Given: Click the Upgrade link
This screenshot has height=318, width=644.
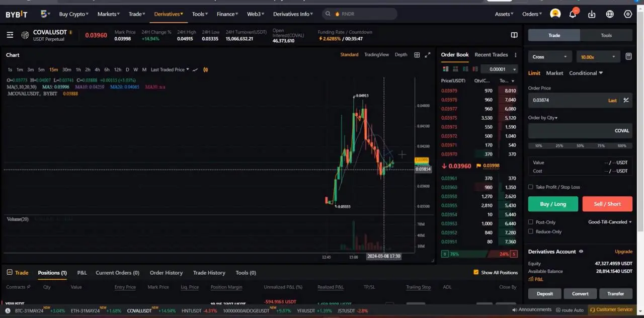Looking at the screenshot, I should click(623, 252).
